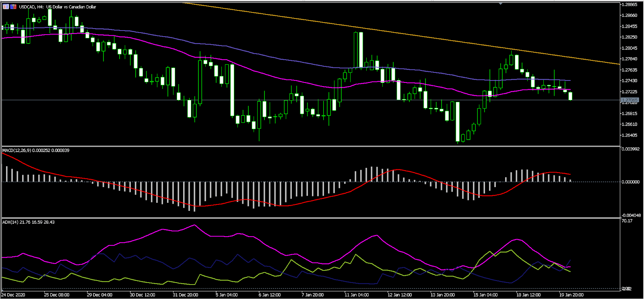The width and height of the screenshot is (644, 299).
Task: Click the 0.003992 MACD scale value
Action: pyautogui.click(x=630, y=149)
